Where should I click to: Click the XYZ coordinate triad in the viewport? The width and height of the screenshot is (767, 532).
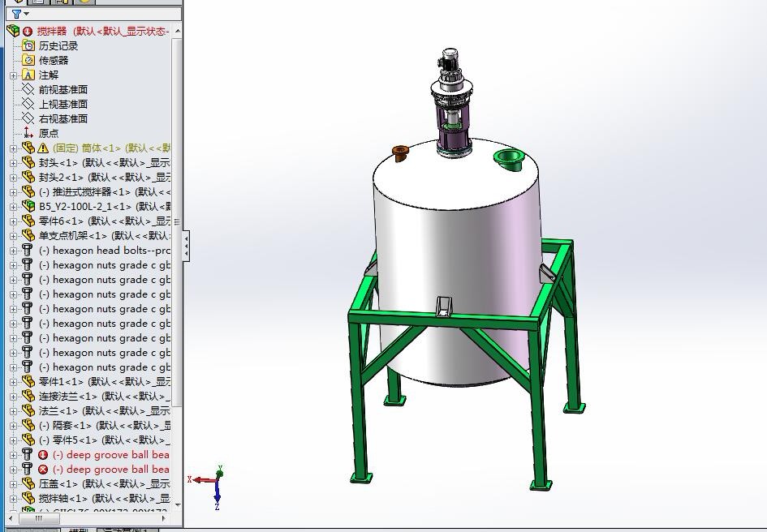[209, 486]
